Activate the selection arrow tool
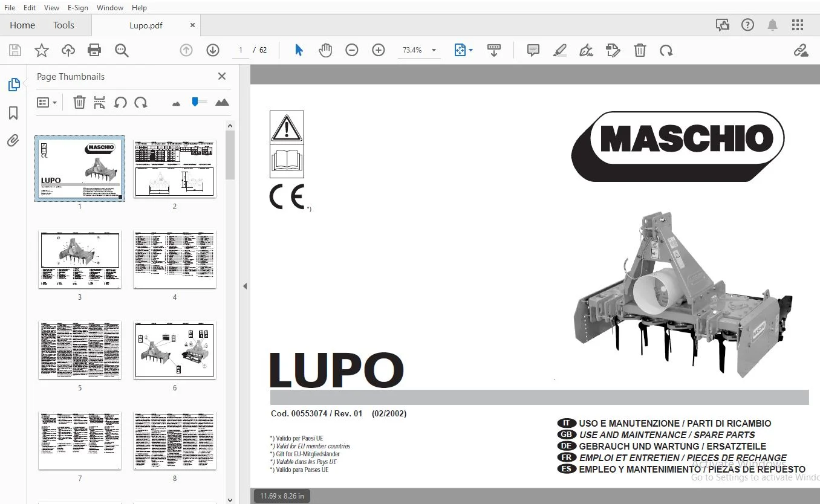Screen dimensions: 820x504 (x=299, y=50)
